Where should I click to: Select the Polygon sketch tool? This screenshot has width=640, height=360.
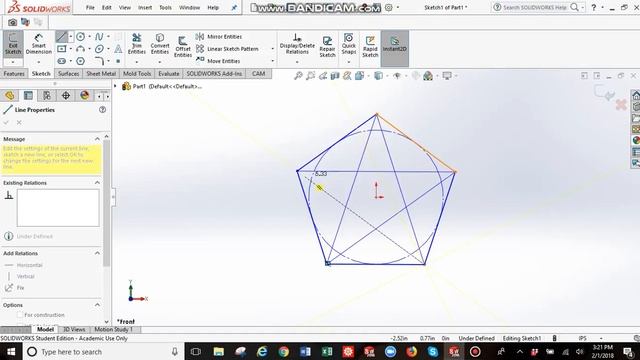(x=80, y=61)
